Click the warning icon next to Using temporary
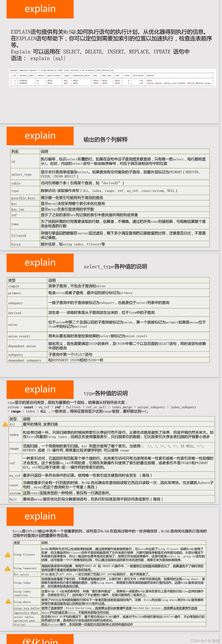The width and height of the screenshot is (222, 644). coord(8,568)
